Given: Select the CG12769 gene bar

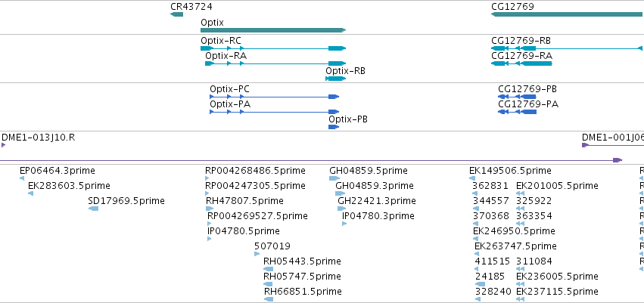Looking at the screenshot, I should [568, 15].
